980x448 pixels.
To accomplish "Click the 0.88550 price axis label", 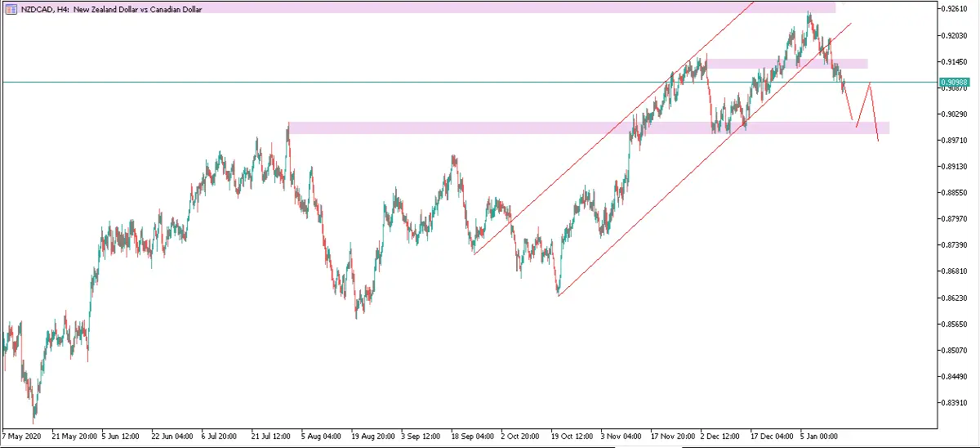I will click(x=954, y=192).
